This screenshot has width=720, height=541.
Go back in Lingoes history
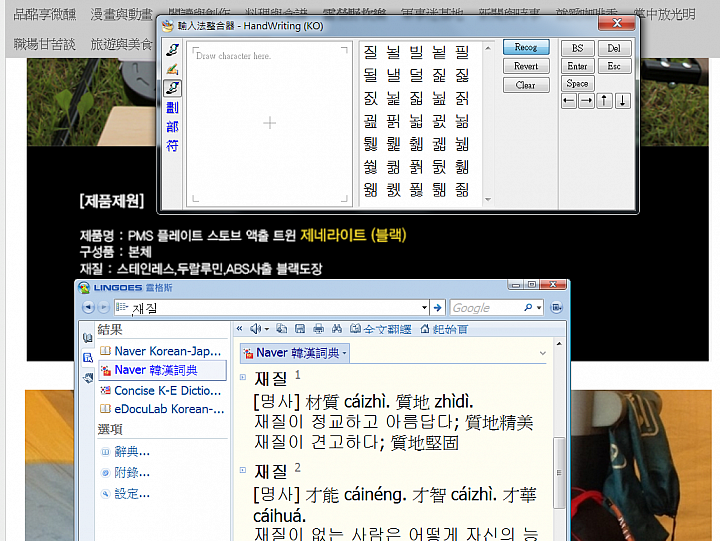tap(89, 307)
